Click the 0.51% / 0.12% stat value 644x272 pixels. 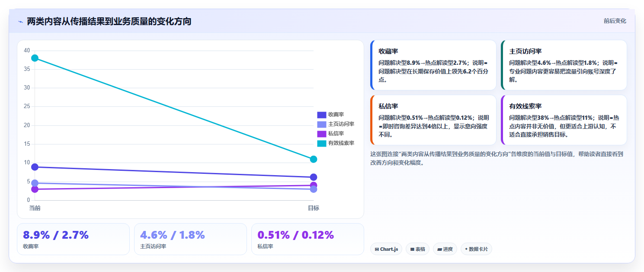296,235
